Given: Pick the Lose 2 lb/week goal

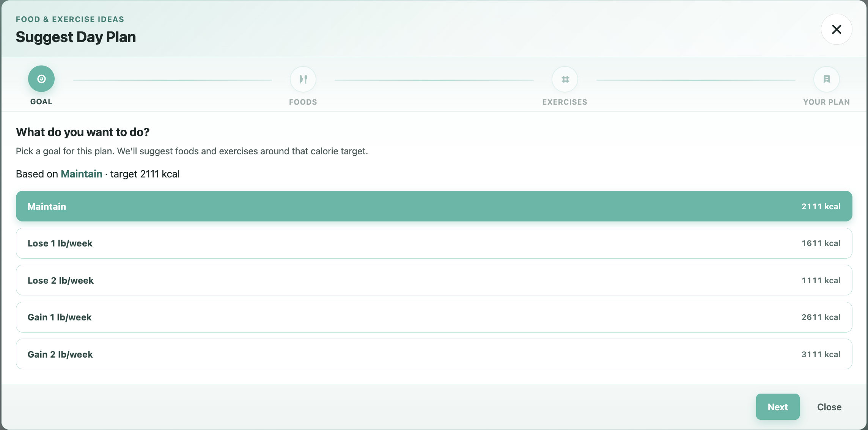Looking at the screenshot, I should (434, 280).
